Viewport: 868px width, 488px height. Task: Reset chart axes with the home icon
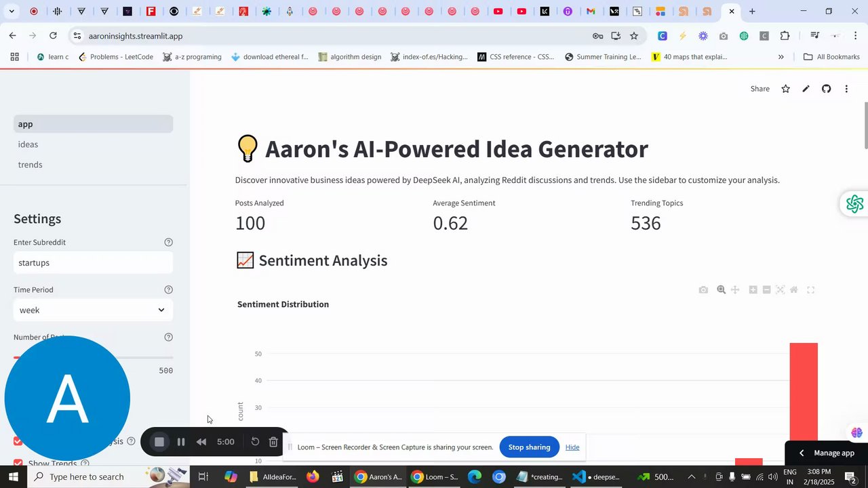point(793,290)
